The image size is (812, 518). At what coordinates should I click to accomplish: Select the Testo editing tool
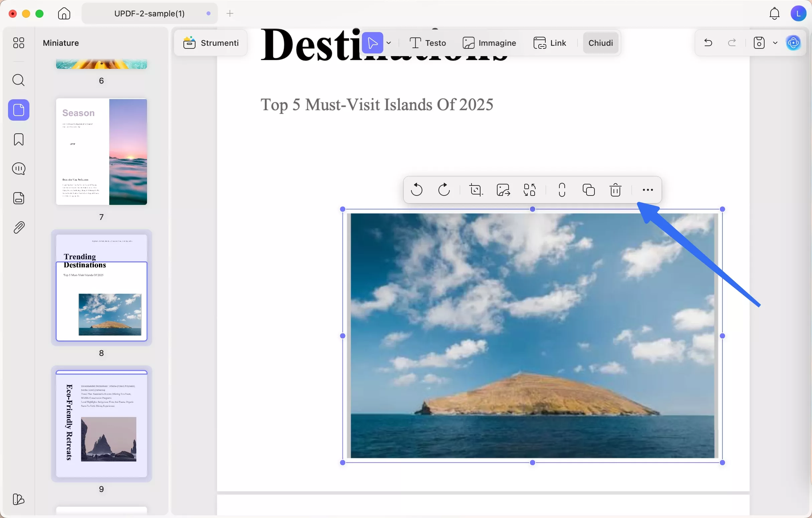[x=428, y=43]
